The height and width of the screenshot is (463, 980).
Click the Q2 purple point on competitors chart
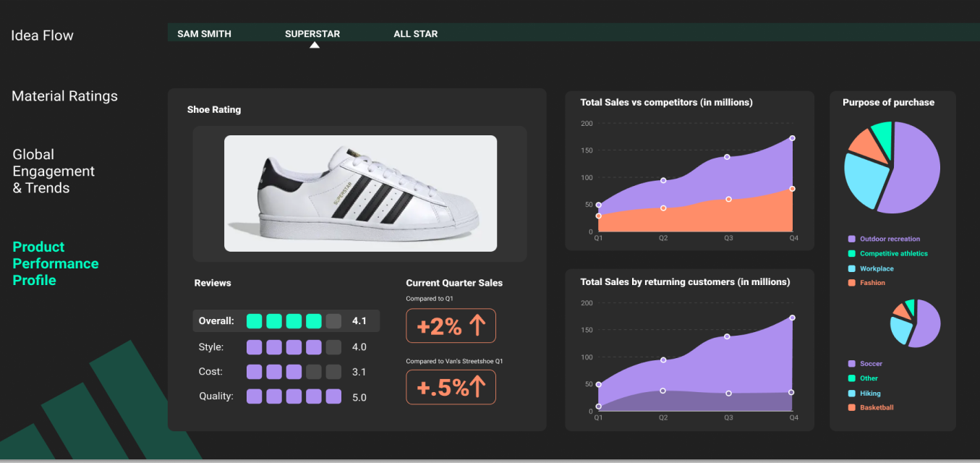coord(663,180)
